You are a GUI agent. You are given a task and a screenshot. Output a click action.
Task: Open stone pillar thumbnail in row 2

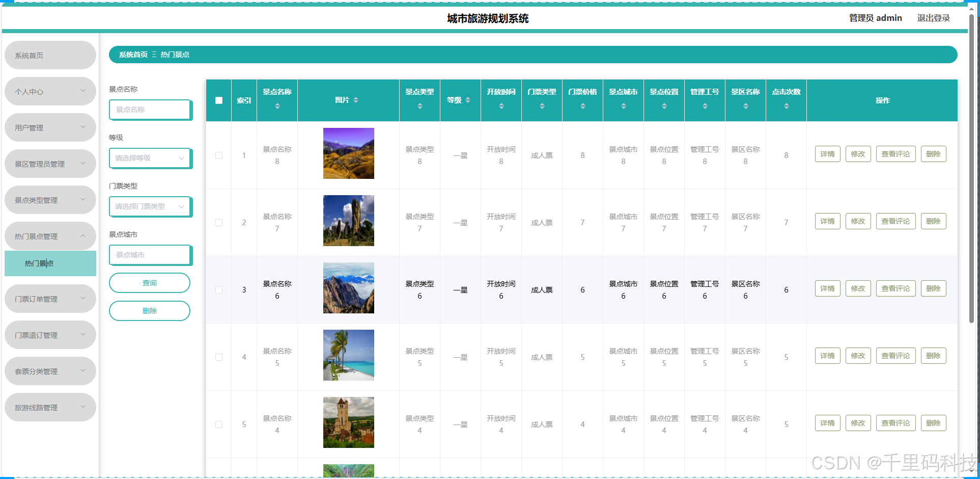(x=349, y=221)
